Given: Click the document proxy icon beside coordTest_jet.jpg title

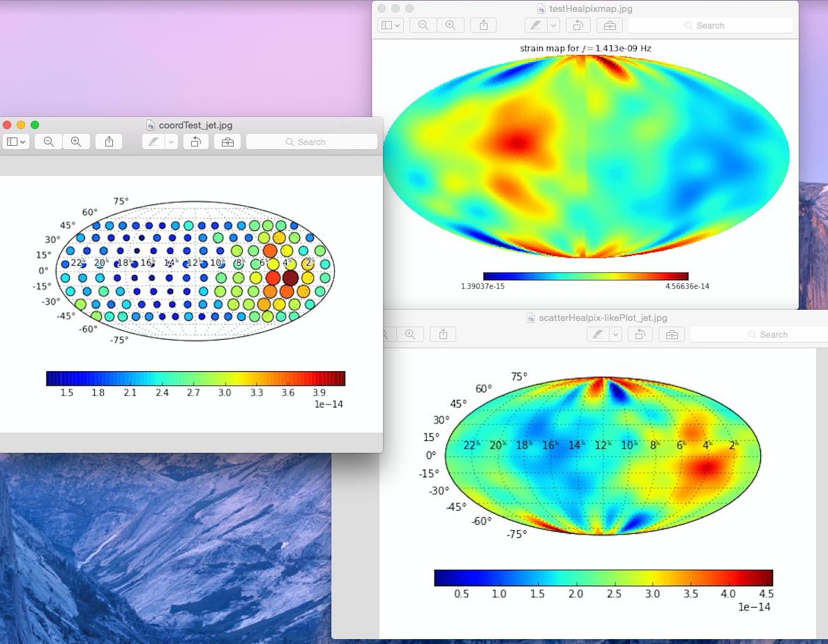Looking at the screenshot, I should tap(150, 125).
